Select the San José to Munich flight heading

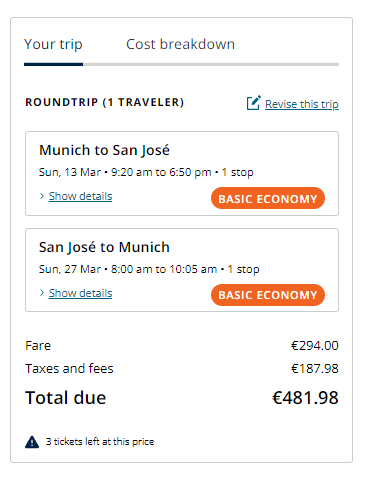(104, 247)
